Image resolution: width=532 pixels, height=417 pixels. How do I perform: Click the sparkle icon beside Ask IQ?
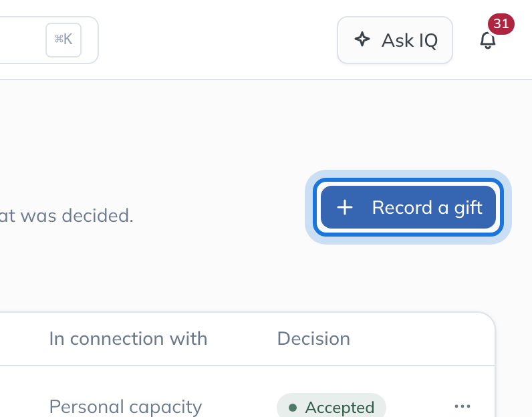tap(362, 39)
